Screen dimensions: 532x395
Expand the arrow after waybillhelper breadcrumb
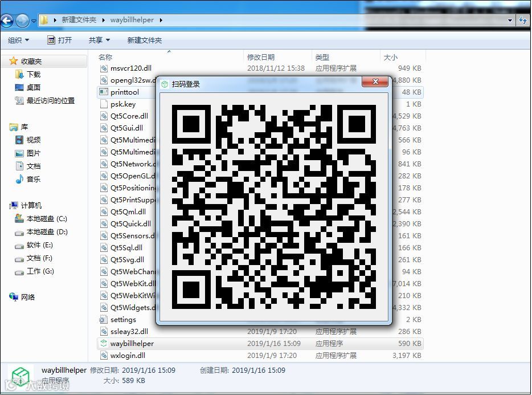tap(161, 21)
